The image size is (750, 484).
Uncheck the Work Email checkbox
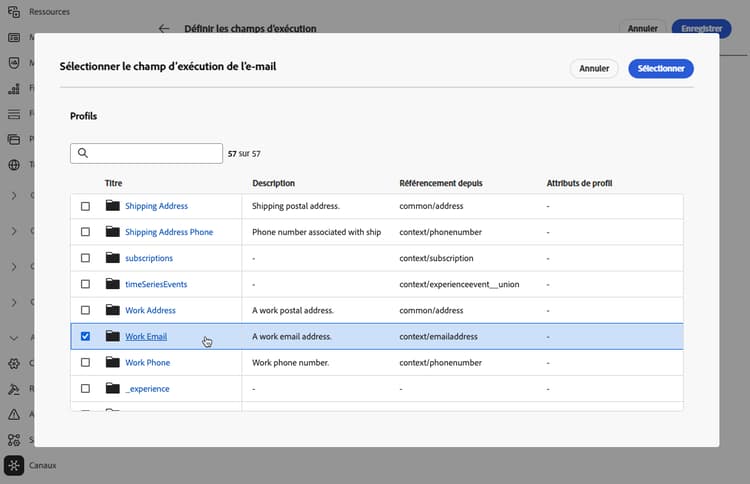[85, 336]
